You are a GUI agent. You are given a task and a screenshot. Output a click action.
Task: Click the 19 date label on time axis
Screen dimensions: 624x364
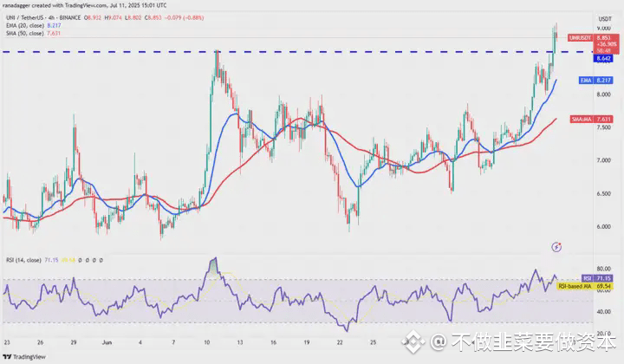click(307, 342)
